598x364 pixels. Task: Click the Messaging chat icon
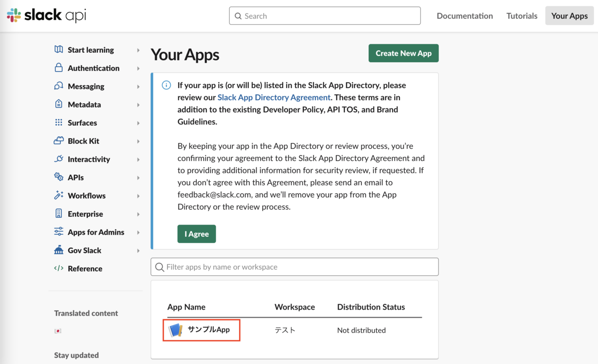(59, 86)
